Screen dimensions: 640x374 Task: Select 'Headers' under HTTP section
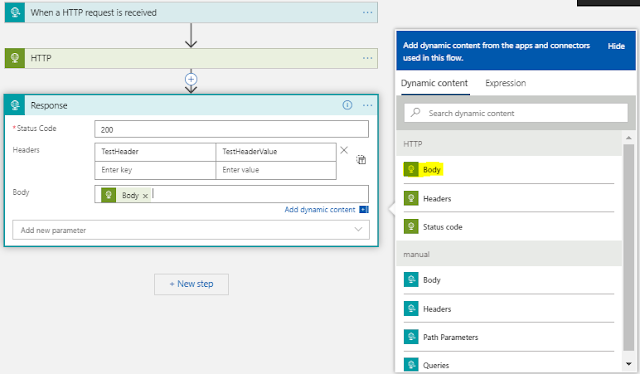tap(437, 199)
